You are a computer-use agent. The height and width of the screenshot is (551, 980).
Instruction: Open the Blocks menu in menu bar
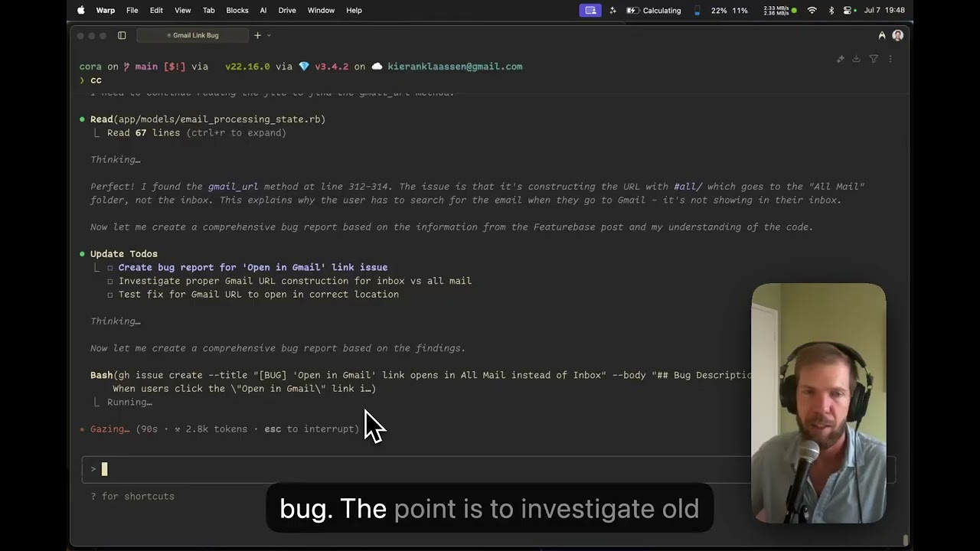click(x=237, y=10)
